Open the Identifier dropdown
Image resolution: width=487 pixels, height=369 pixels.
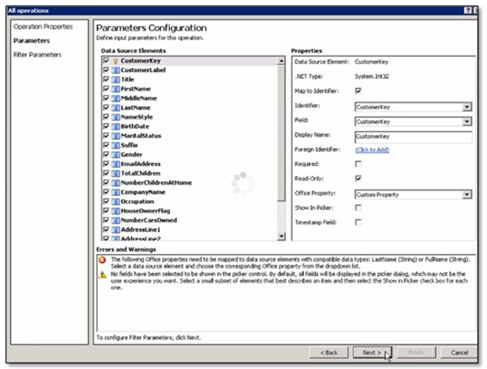tap(467, 107)
